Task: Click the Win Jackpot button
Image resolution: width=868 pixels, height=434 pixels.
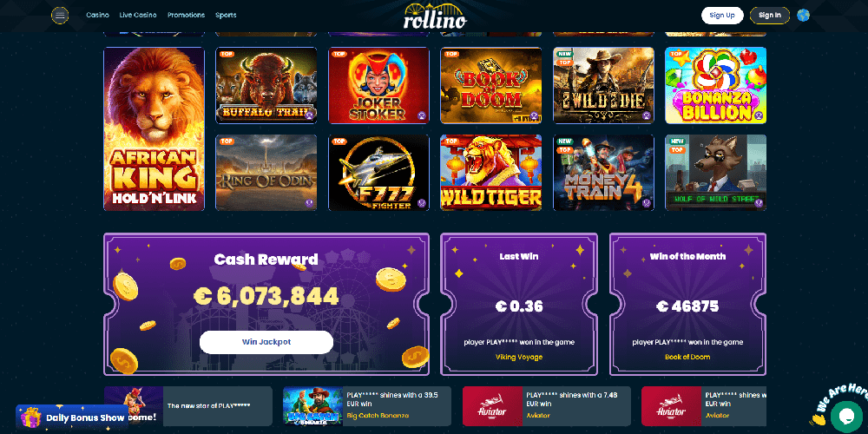Action: [x=266, y=342]
